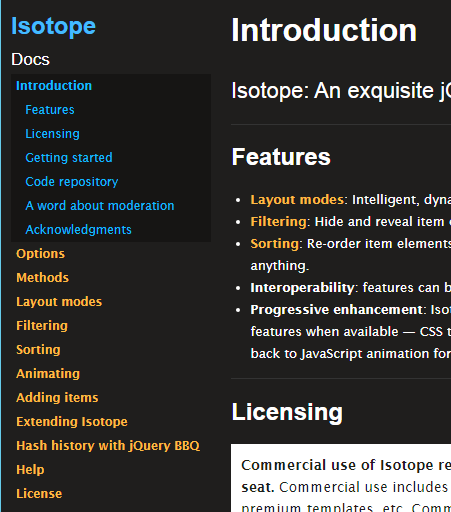Click the main Introduction page heading
Viewport: 451px width, 512px height.
click(324, 30)
